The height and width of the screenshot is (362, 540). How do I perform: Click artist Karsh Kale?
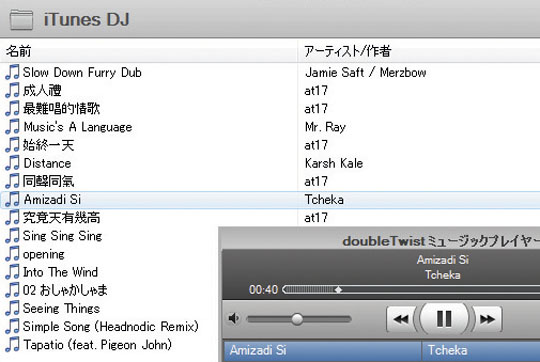tap(334, 163)
